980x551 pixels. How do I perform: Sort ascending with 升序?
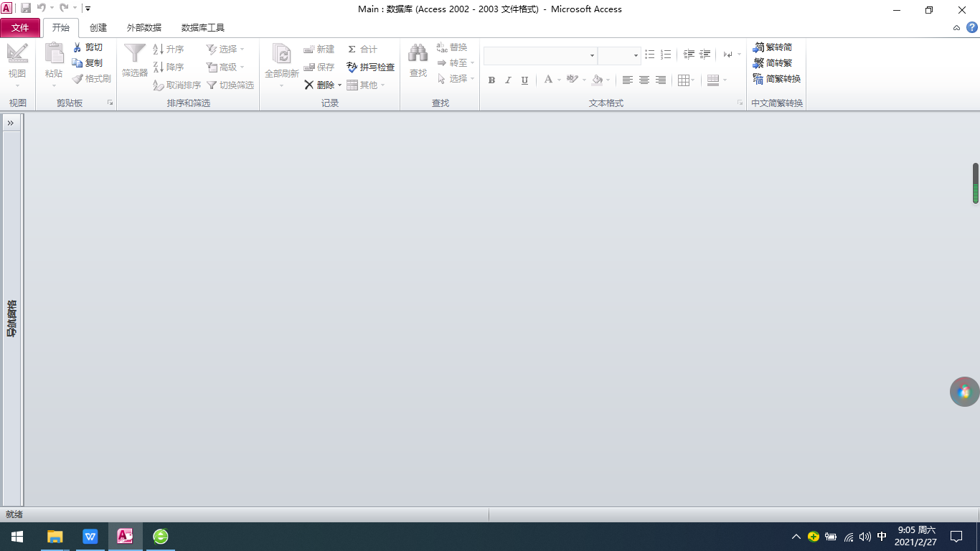169,50
